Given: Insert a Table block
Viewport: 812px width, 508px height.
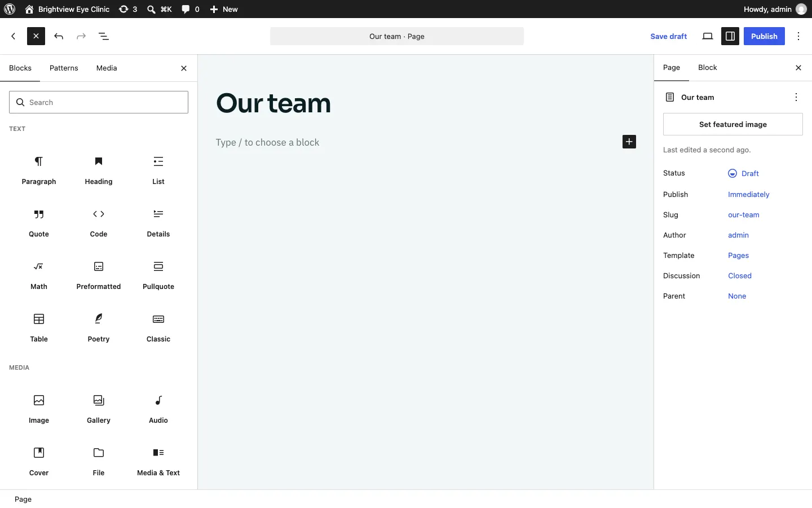Looking at the screenshot, I should (39, 329).
